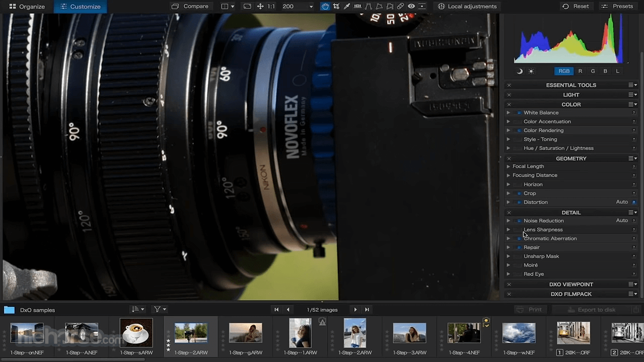Screen dimensions: 644x362
Task: Close the Essential Tools palette X
Action: coord(509,85)
